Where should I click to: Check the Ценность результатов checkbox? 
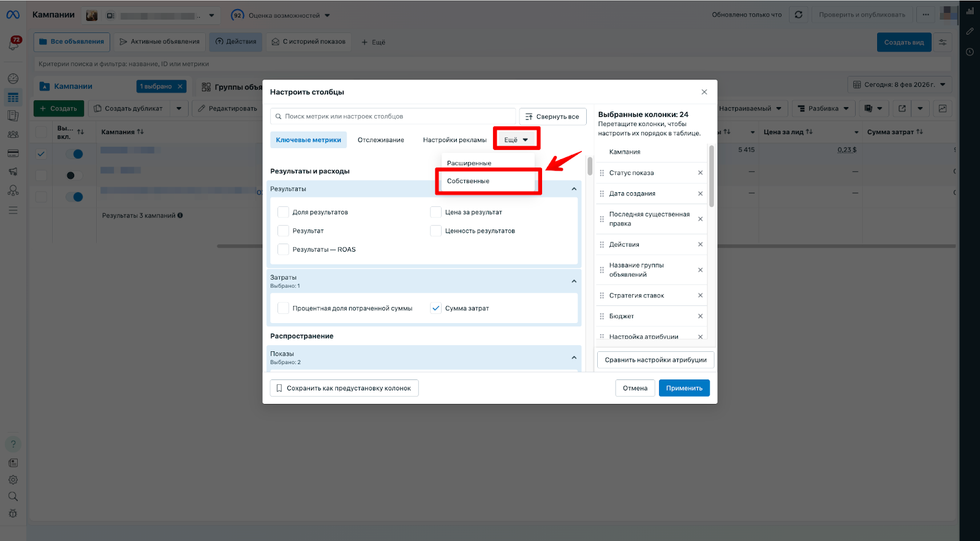click(x=435, y=231)
